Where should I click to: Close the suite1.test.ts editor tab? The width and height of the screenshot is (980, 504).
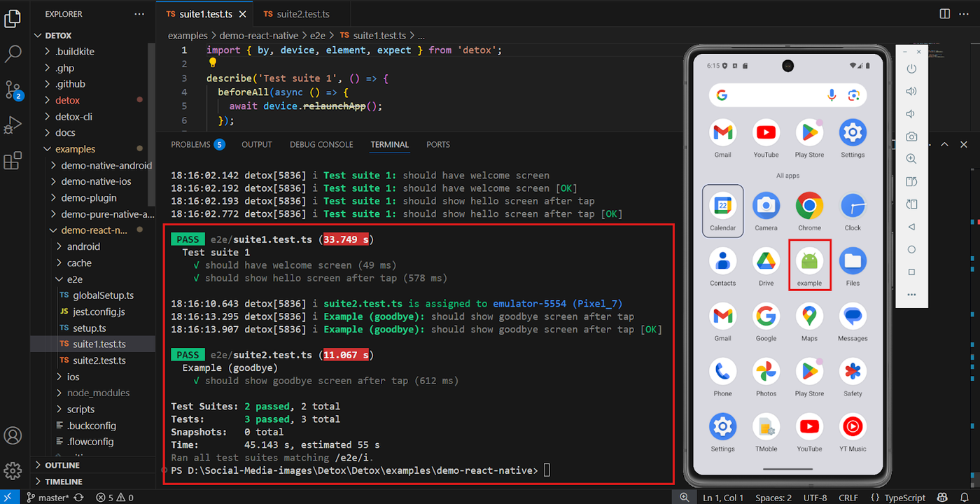(x=242, y=14)
